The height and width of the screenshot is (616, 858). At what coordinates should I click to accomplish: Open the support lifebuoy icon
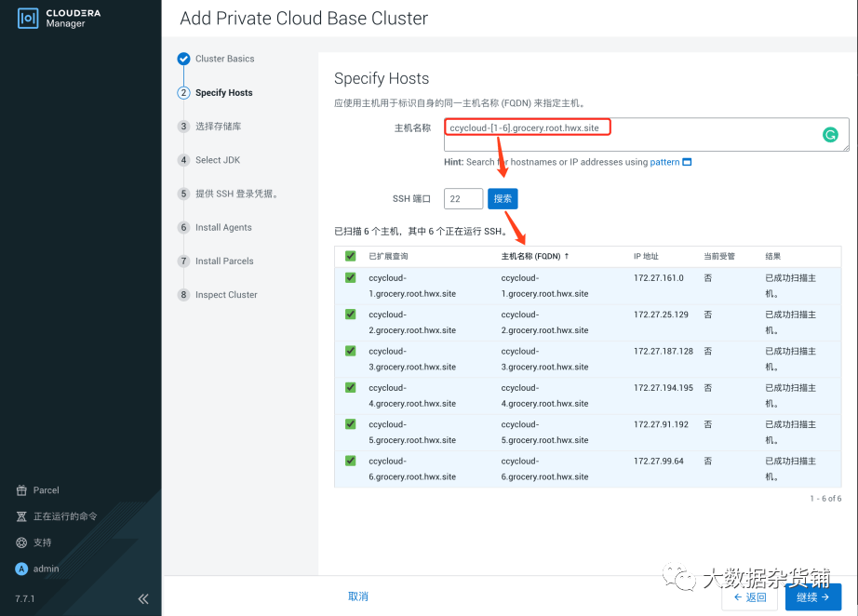[x=21, y=542]
